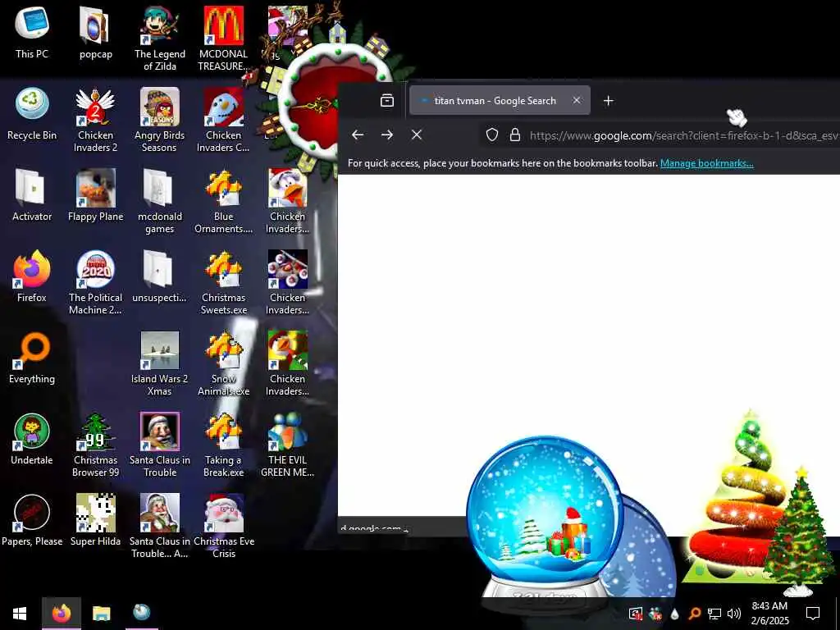Open the Recycle Bin icon
The width and height of the screenshot is (840, 630).
coord(32,113)
